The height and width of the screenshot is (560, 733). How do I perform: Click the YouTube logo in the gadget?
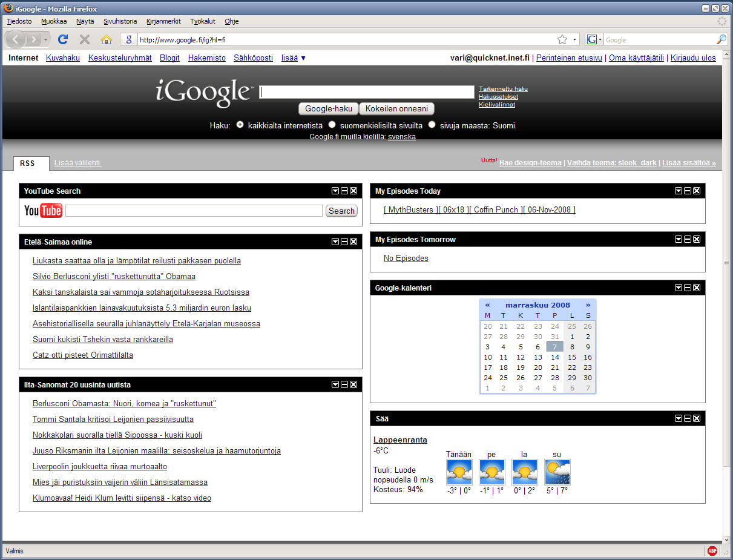(43, 211)
